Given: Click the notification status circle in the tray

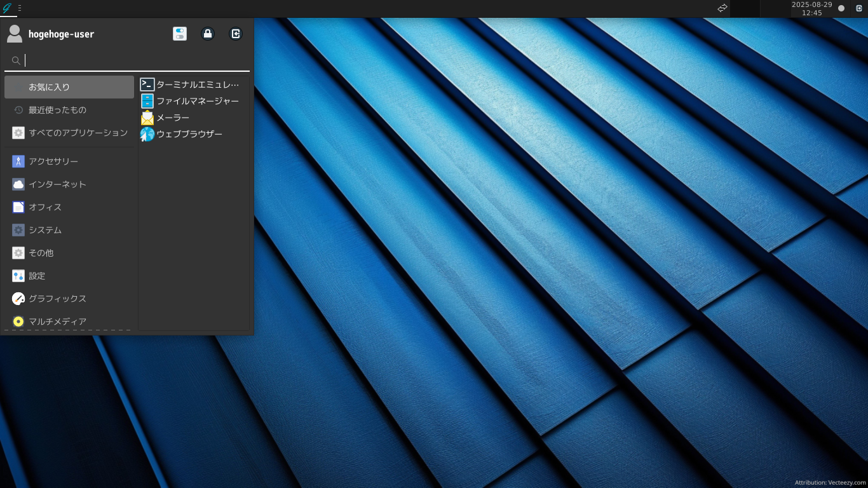Looking at the screenshot, I should [840, 9].
